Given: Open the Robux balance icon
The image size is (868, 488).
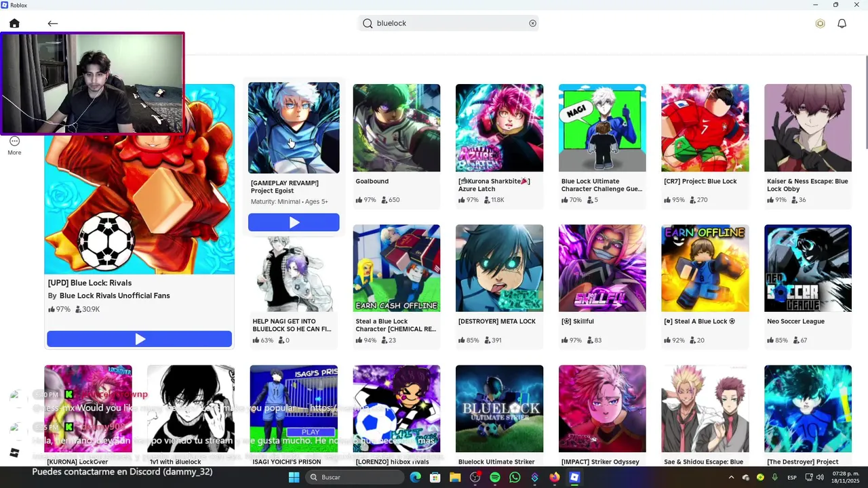Looking at the screenshot, I should tap(820, 24).
